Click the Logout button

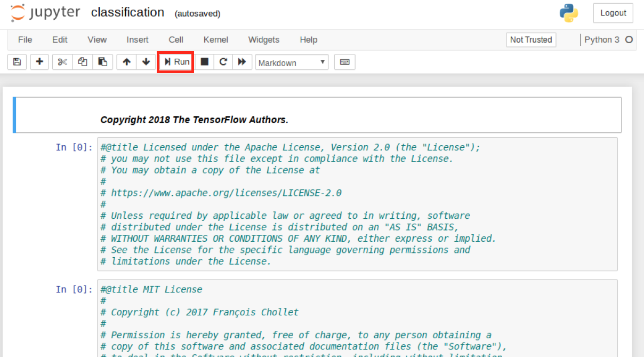click(x=613, y=13)
